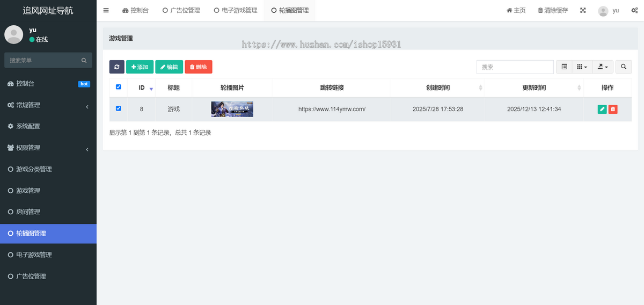Click the sidebar search magnifier icon
The width and height of the screenshot is (644, 305).
84,60
